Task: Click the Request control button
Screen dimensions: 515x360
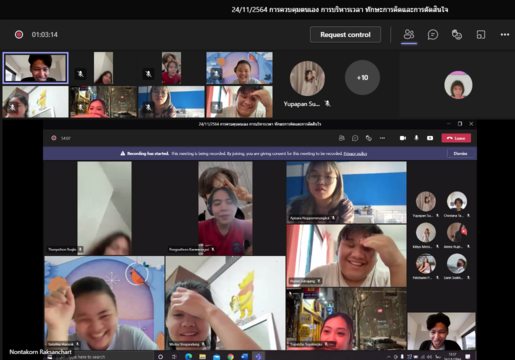Action: (345, 34)
